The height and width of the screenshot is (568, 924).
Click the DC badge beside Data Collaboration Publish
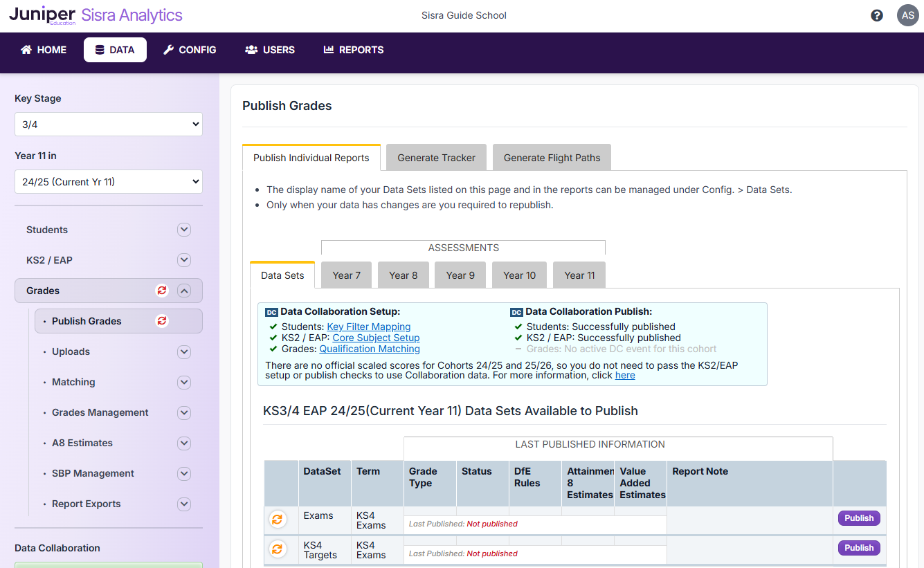516,312
